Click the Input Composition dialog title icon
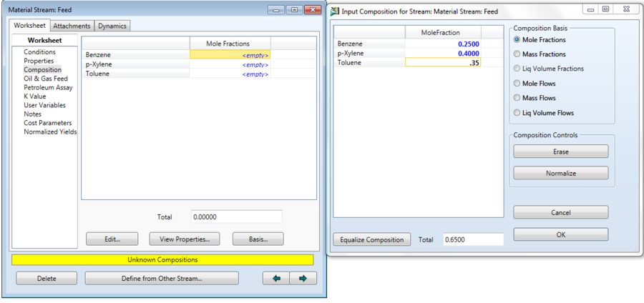This screenshot has width=644, height=303. pos(335,11)
